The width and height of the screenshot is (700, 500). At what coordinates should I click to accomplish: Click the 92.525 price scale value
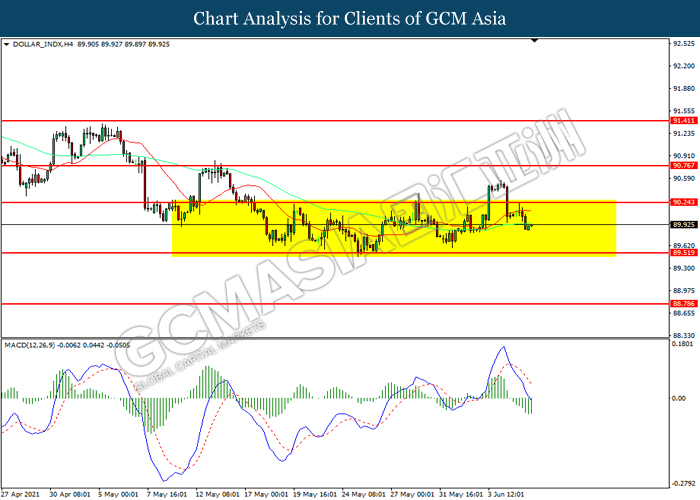click(683, 44)
